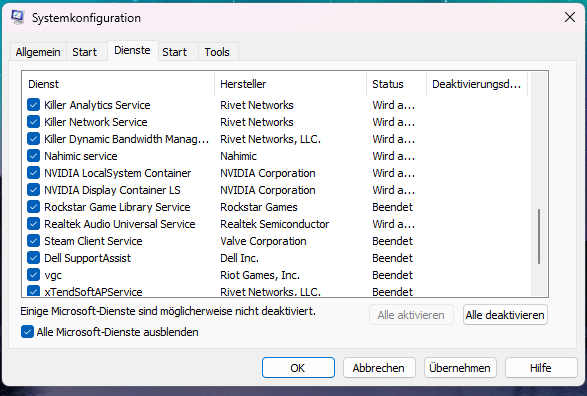587x396 pixels.
Task: Click the Nahimic manufacturer cell
Action: pos(238,156)
